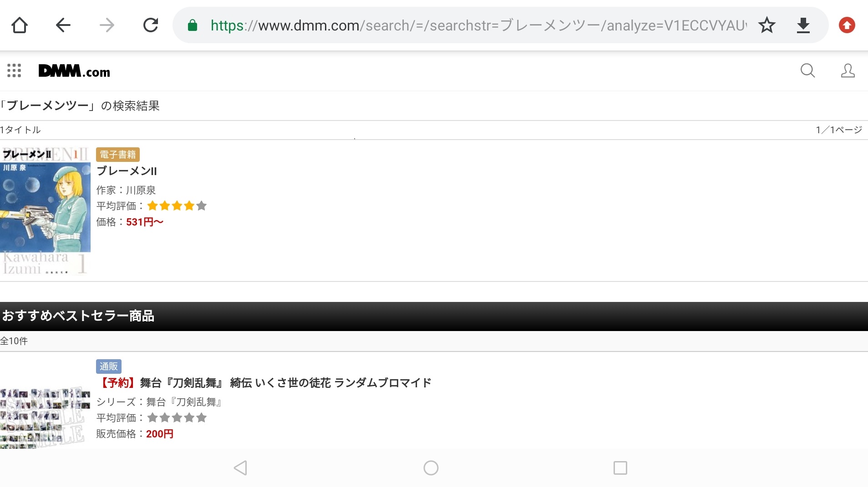Viewport: 868px width, 487px height.
Task: Bookmark this page with the star icon
Action: 767,25
